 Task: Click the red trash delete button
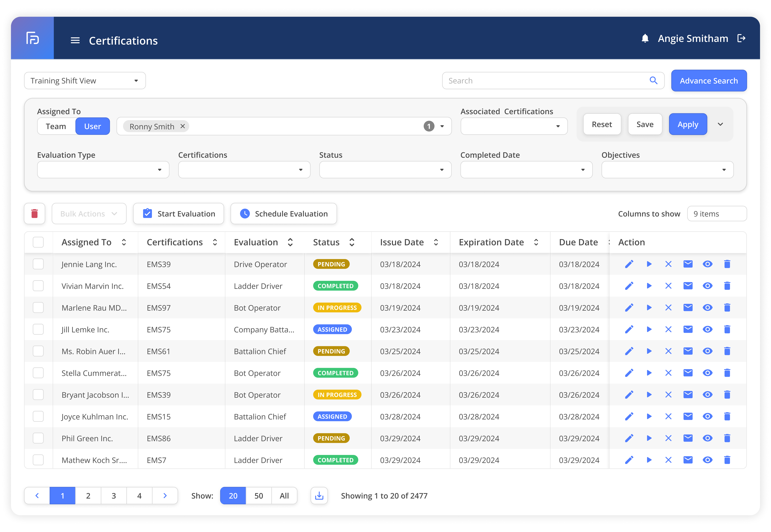[x=35, y=214]
